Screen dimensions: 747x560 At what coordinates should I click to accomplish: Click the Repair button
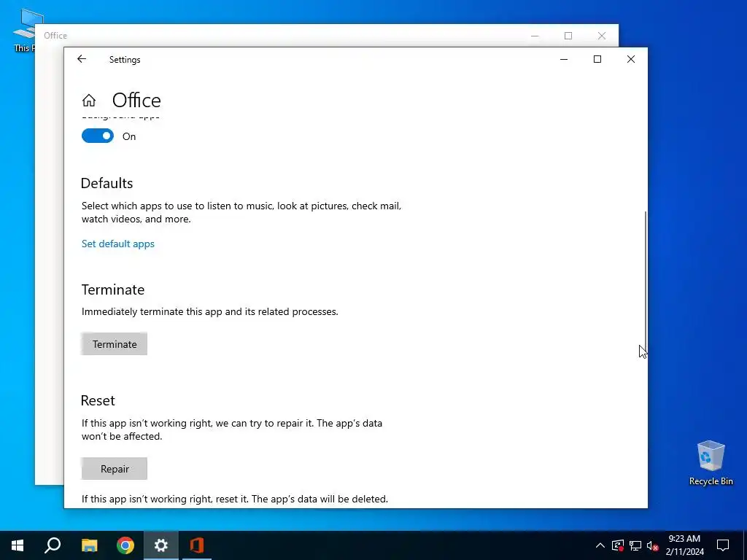[115, 469]
